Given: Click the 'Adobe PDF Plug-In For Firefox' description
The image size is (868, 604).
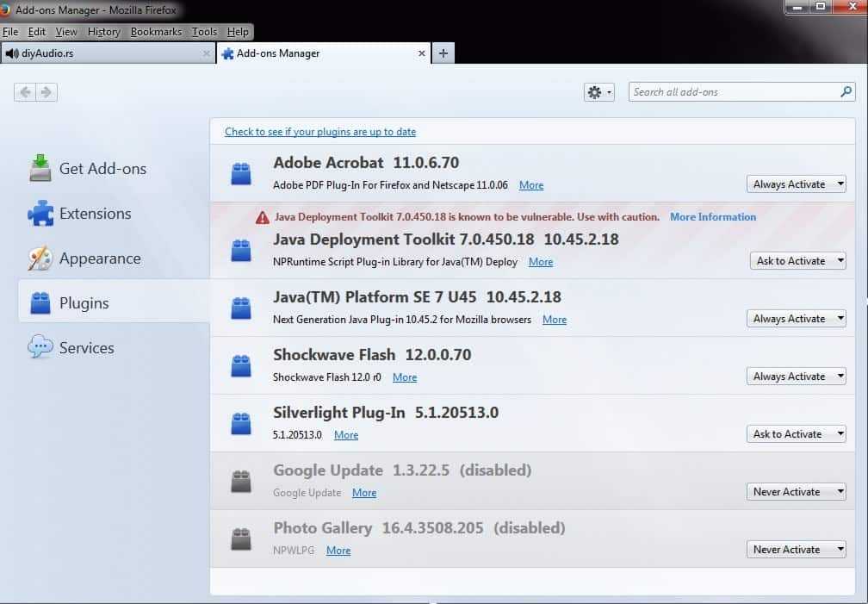Looking at the screenshot, I should (390, 185).
